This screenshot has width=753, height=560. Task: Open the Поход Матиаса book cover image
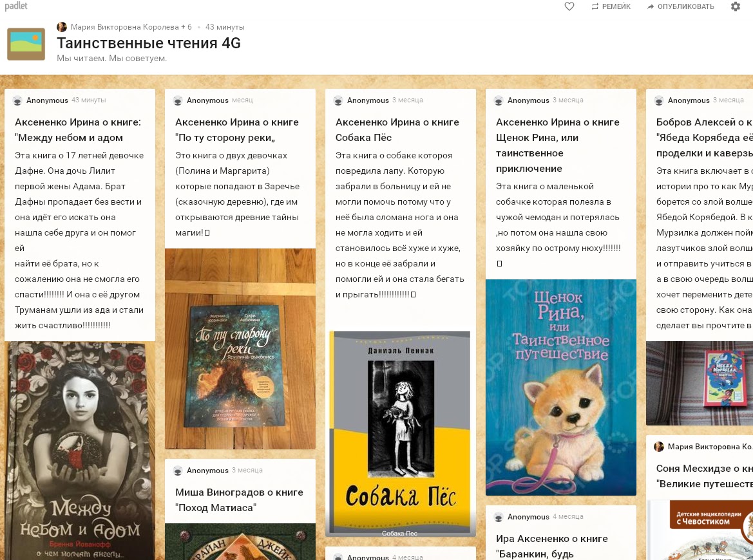(240, 541)
